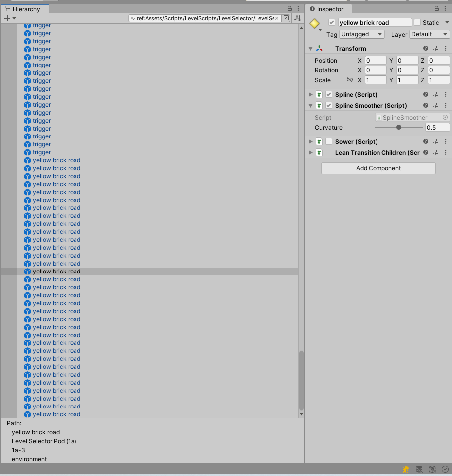Open the Hierarchy panel's three-dot menu
452x476 pixels.
[298, 8]
